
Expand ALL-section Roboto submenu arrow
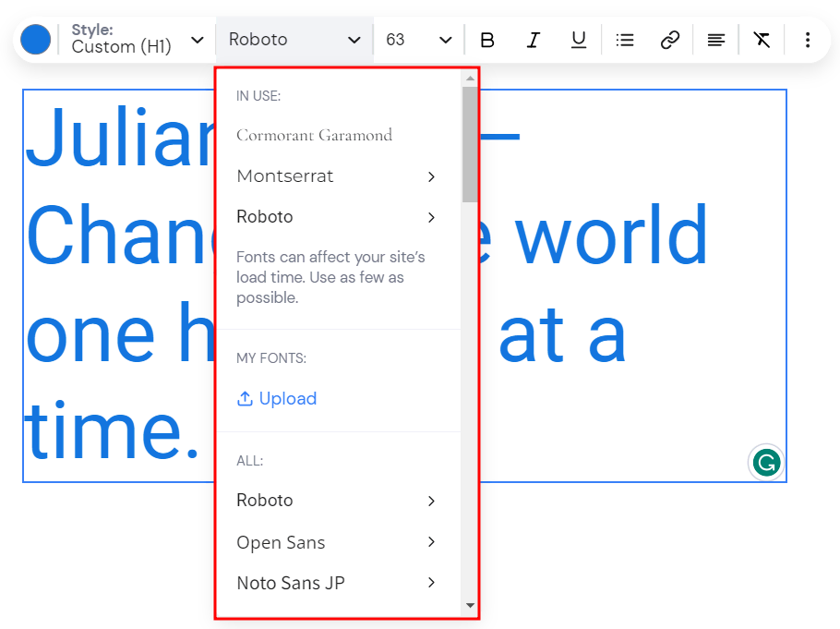coord(431,501)
